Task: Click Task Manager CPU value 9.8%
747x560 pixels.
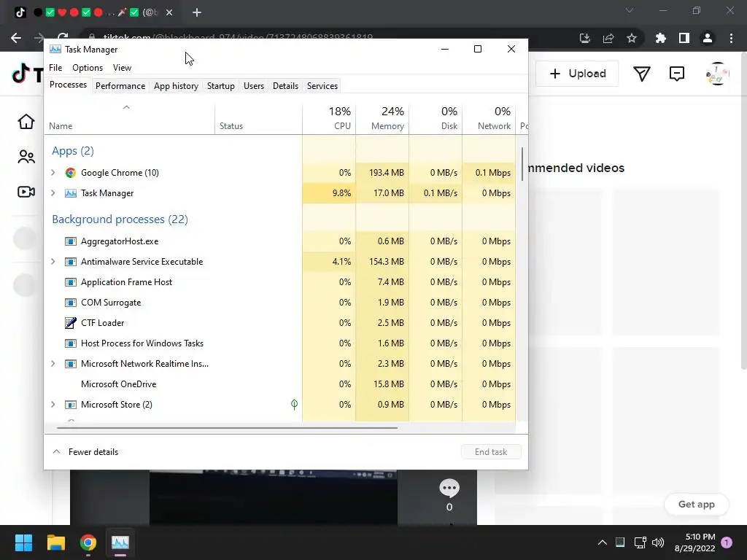Action: tap(341, 192)
